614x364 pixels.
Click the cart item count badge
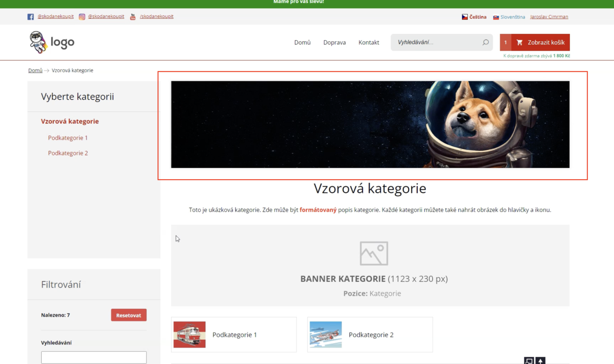505,42
